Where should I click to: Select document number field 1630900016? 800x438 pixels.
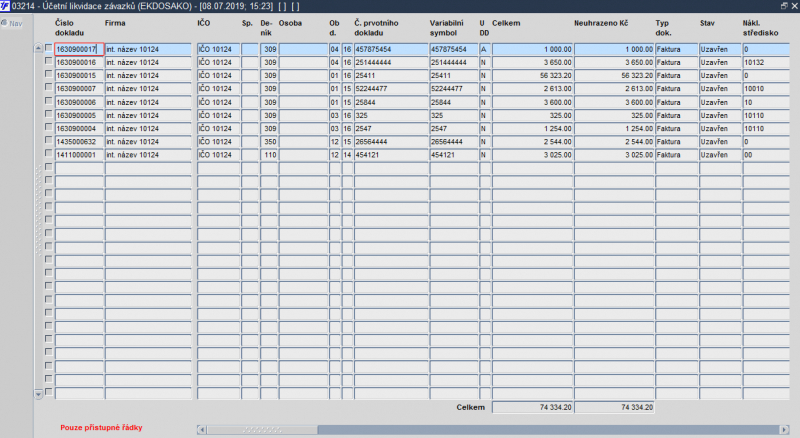coord(79,62)
